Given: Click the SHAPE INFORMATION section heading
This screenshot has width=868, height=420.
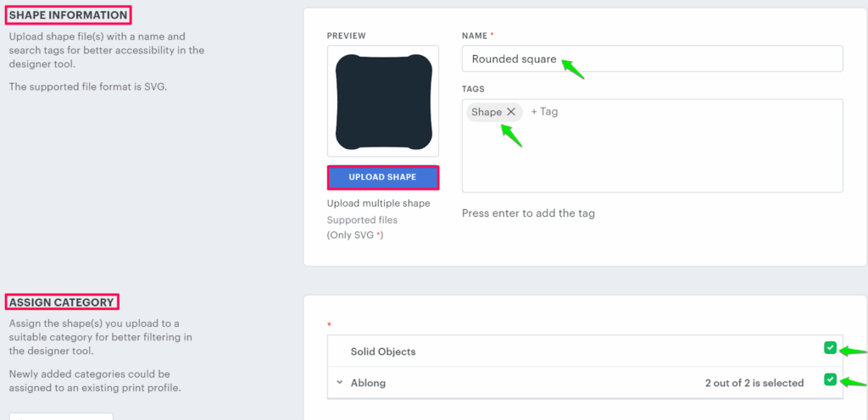Looking at the screenshot, I should pos(68,14).
